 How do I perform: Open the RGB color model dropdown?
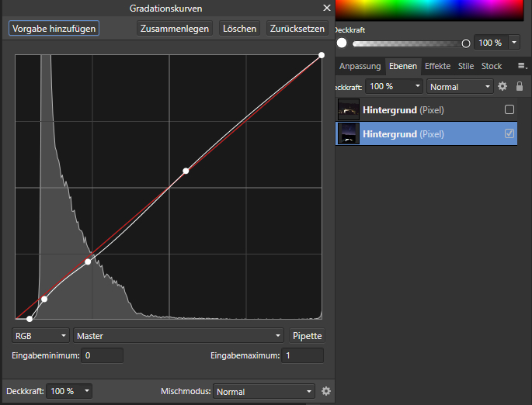40,336
